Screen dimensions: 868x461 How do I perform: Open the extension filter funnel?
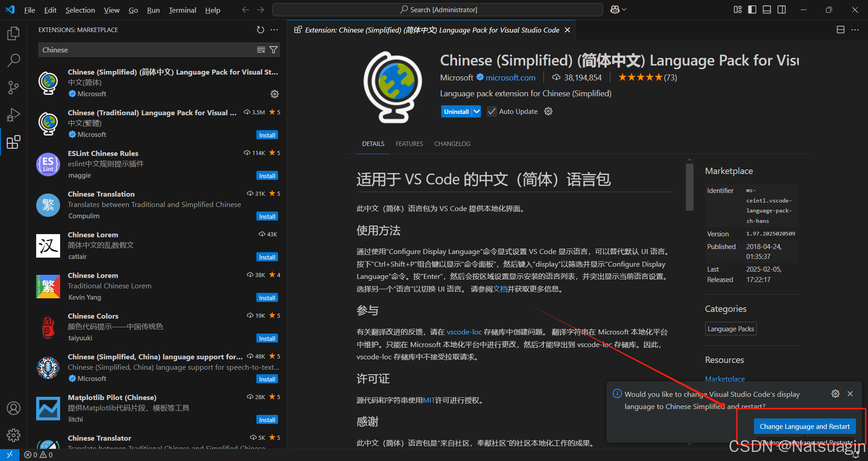[x=274, y=50]
